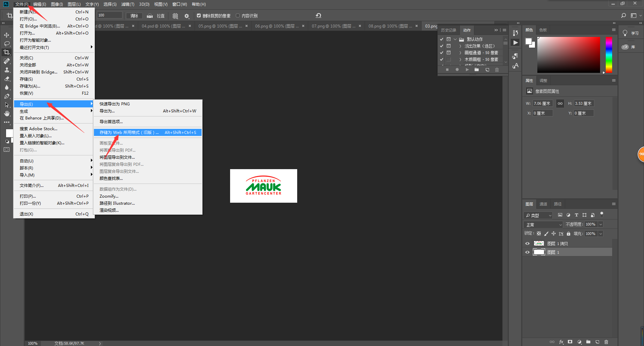Select the Move tool
Image resolution: width=644 pixels, height=346 pixels.
point(7,35)
